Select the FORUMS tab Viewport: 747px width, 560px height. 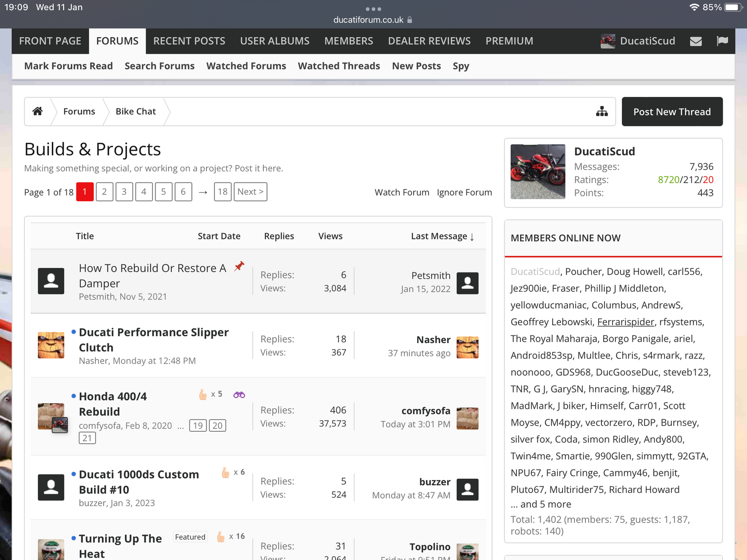[118, 41]
